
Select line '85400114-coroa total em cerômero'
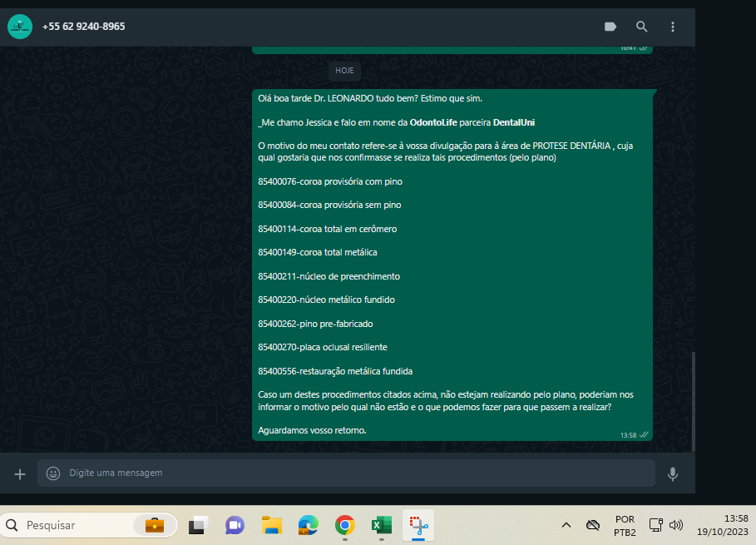click(328, 229)
